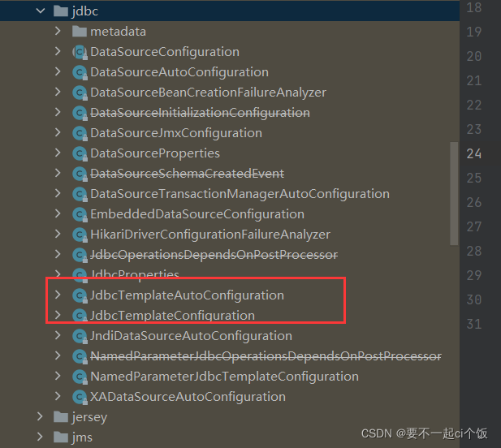Select the DataSourceTransactionManagerAutoConfiguration class name
The image size is (501, 448).
pos(240,194)
